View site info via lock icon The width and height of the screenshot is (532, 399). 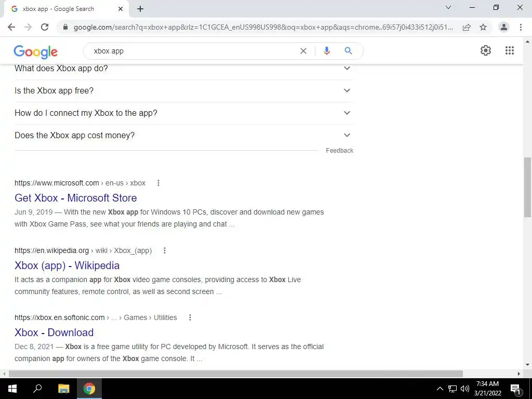[65, 27]
